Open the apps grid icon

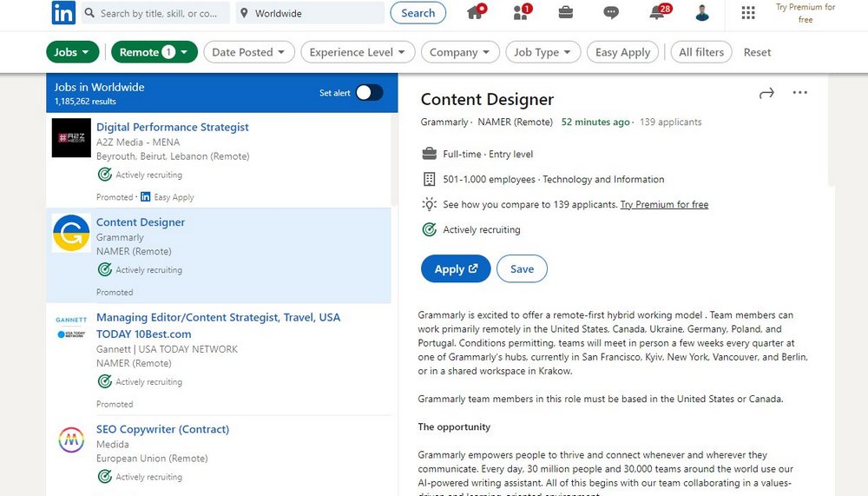click(748, 13)
